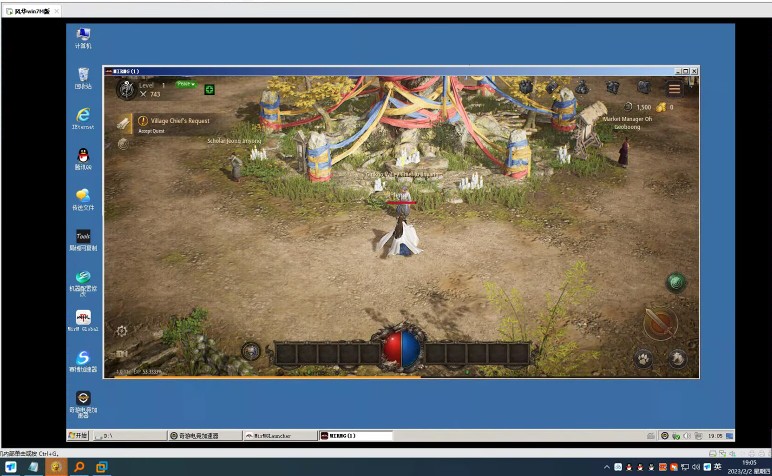This screenshot has width=772, height=476.
Task: Open the game settings gear icon
Action: click(x=122, y=331)
